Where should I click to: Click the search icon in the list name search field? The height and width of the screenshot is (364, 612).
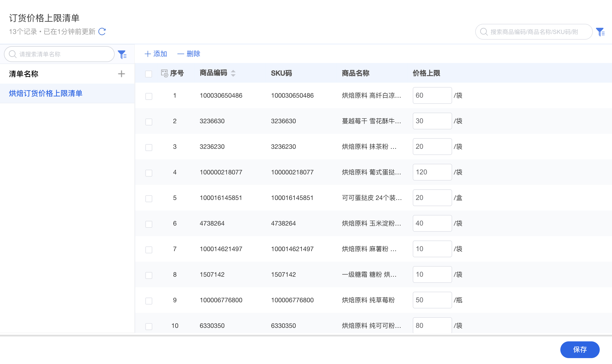point(12,54)
